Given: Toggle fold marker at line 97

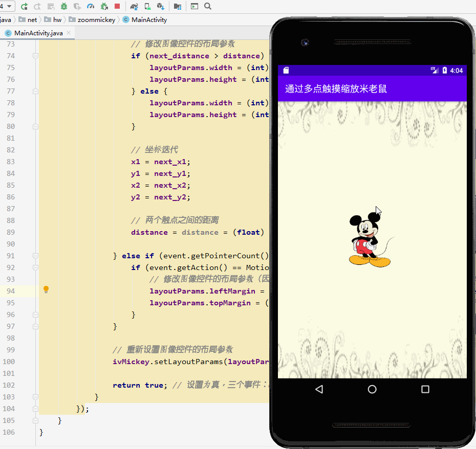Looking at the screenshot, I should click(x=35, y=326).
